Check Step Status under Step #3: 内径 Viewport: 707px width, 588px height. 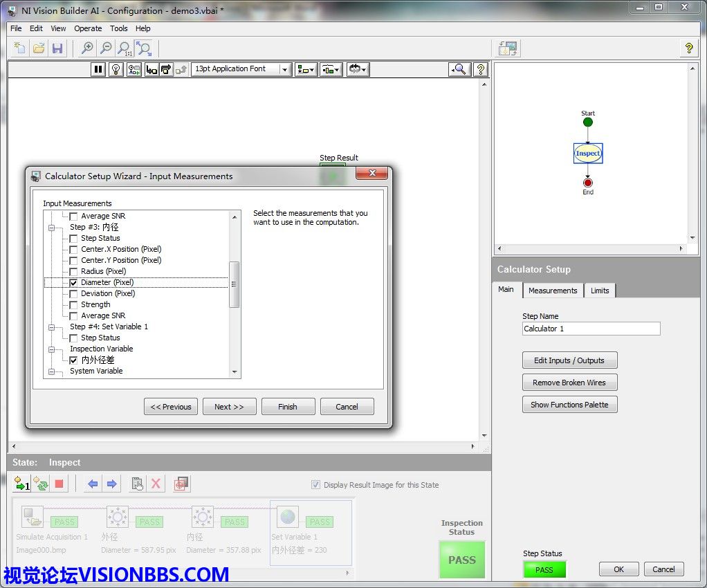click(x=73, y=238)
